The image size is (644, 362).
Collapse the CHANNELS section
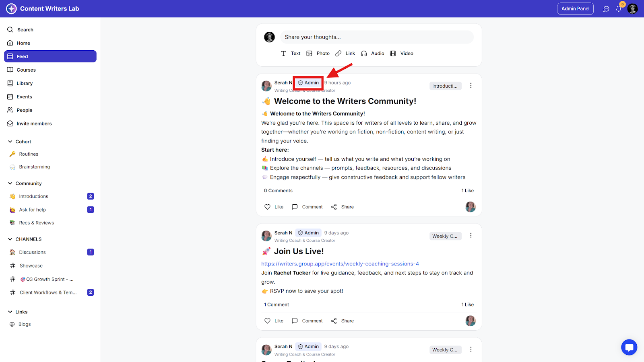coord(10,239)
